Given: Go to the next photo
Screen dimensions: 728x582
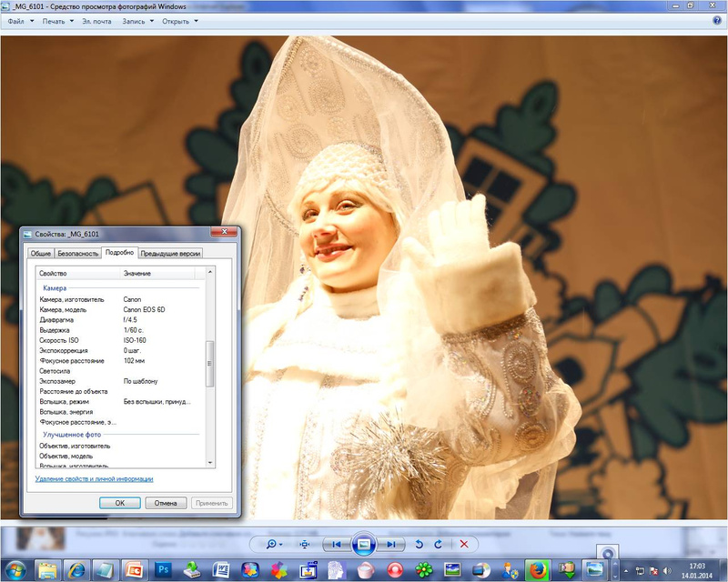Looking at the screenshot, I should pyautogui.click(x=390, y=544).
